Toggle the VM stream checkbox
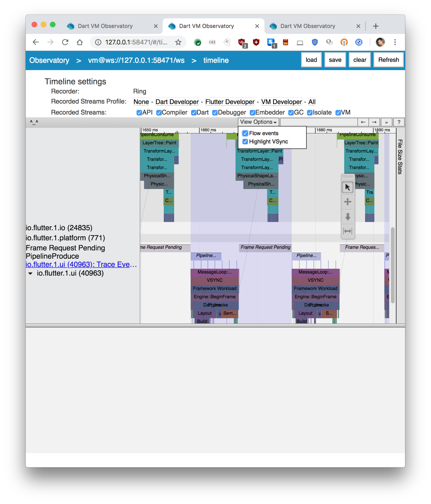431x504 pixels. click(338, 112)
